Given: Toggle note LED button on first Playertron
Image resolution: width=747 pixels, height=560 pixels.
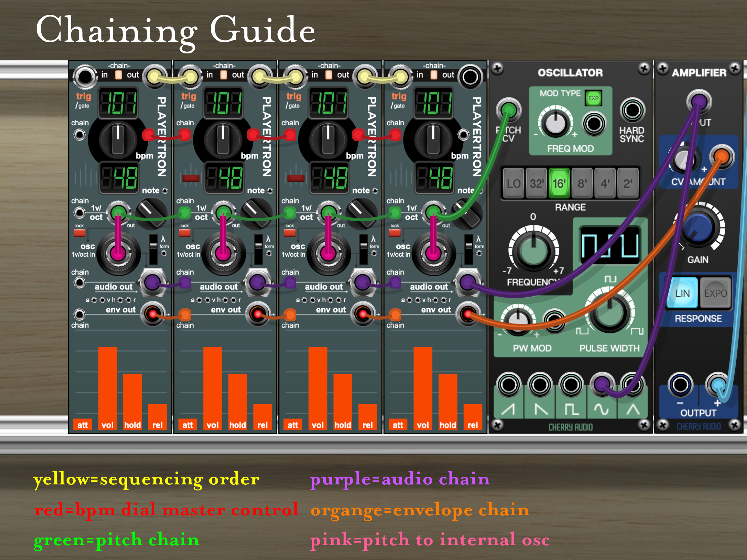Looking at the screenshot, I should (x=165, y=191).
